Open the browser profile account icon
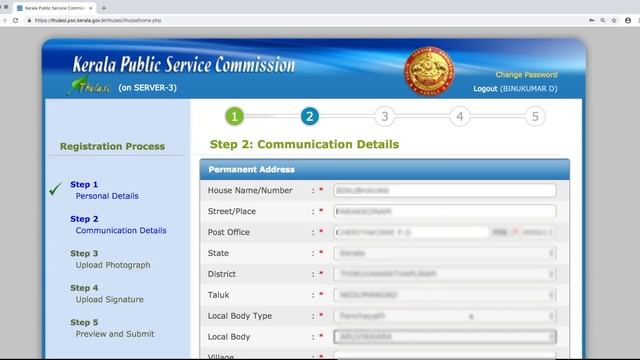Viewport: 640px width, 360px height. 628,20
